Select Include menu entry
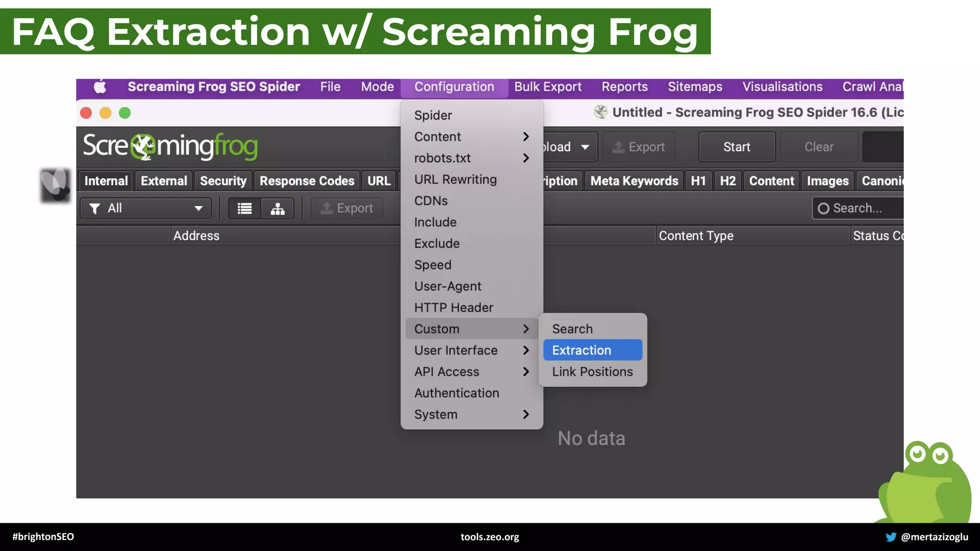Viewport: 980px width, 551px height. (x=471, y=222)
